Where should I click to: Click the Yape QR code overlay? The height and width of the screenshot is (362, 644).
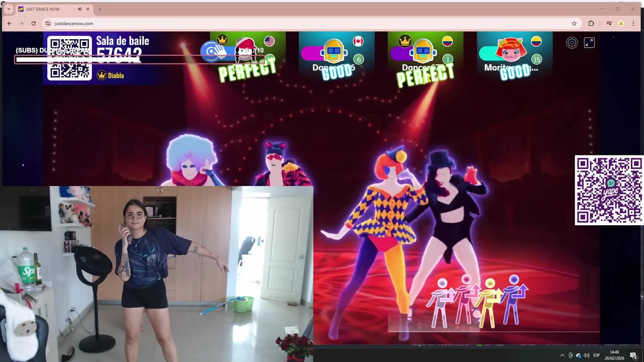(x=609, y=190)
